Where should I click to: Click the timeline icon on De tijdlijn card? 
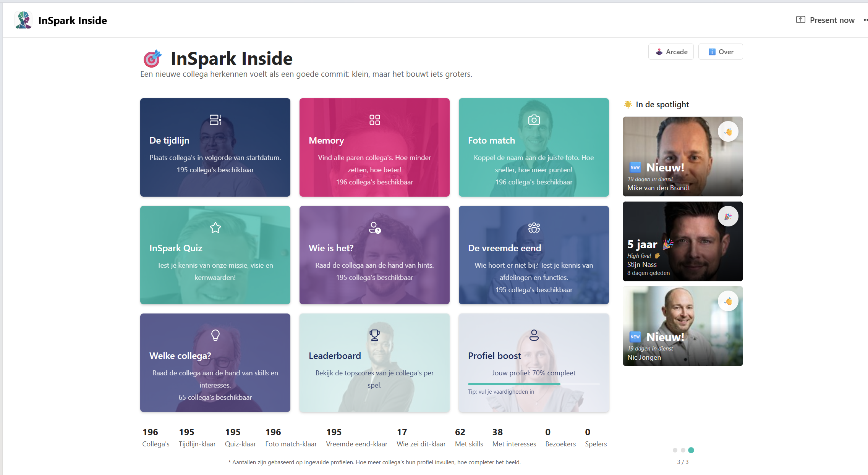215,120
